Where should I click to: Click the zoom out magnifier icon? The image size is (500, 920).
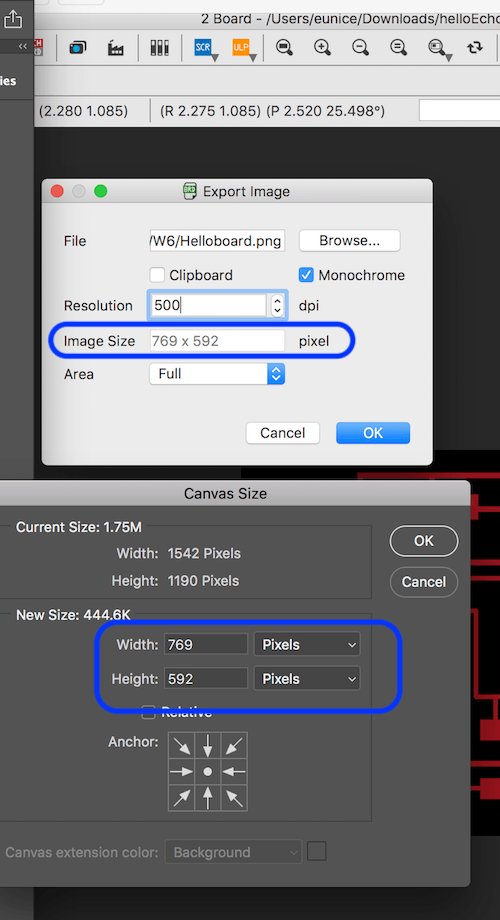coord(360,48)
